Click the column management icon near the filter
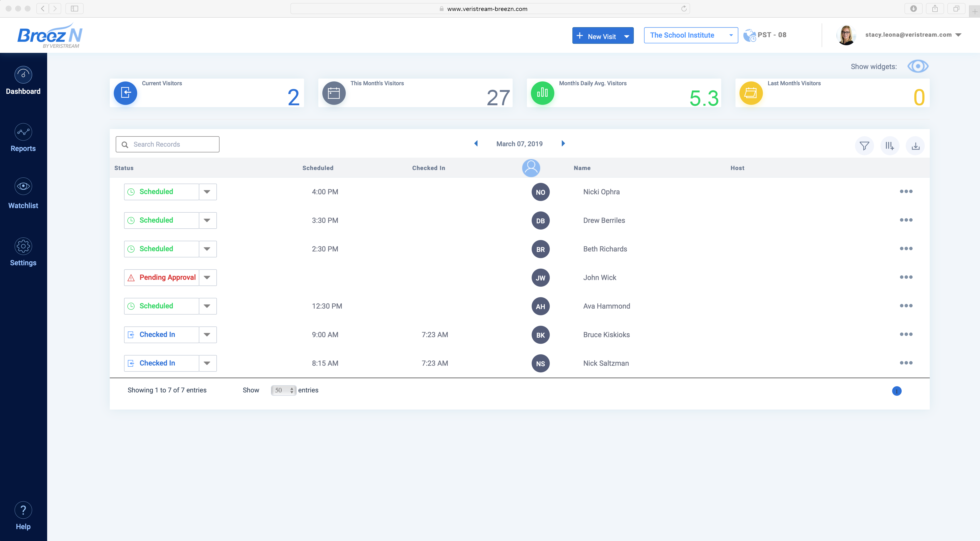Screen dimensions: 980x541 890,145
